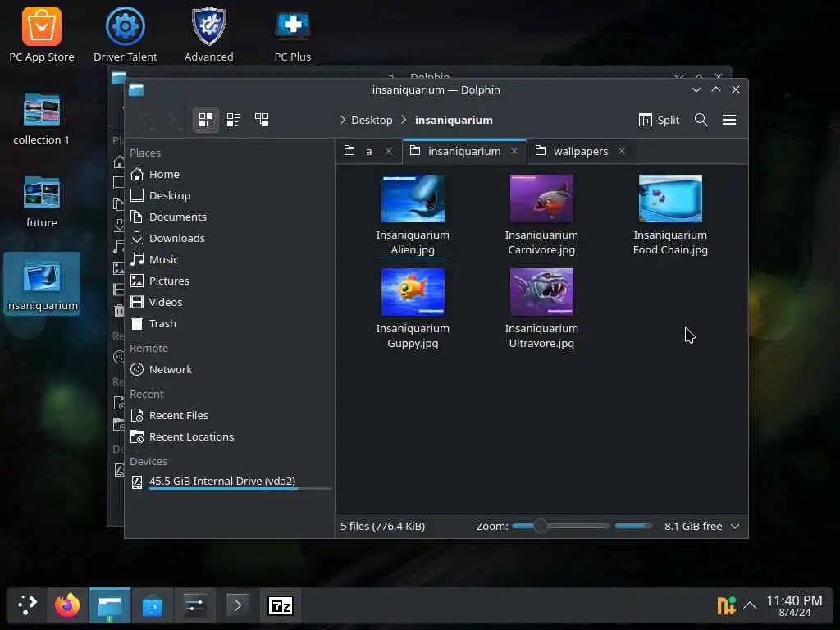Select the insaniquarium desktop folder

[42, 284]
